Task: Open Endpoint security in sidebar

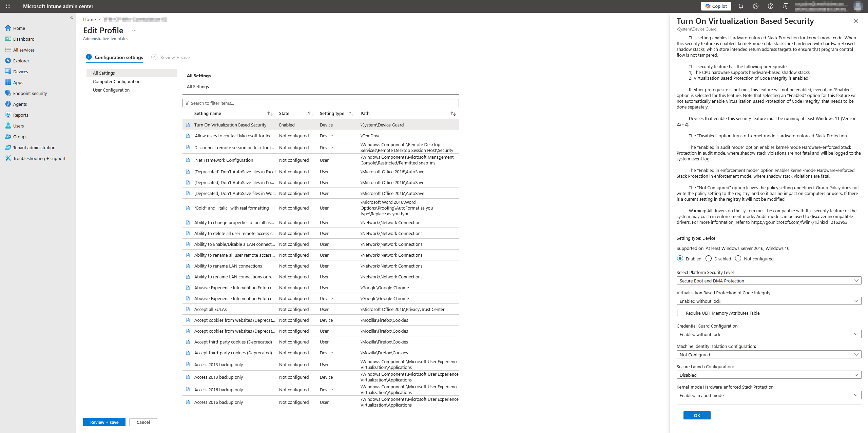Action: (30, 93)
